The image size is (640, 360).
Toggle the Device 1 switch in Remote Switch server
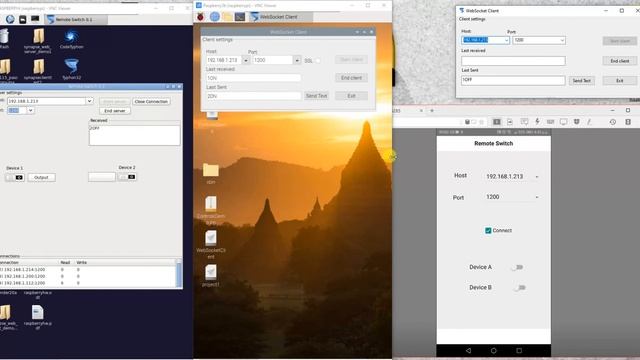[14, 178]
